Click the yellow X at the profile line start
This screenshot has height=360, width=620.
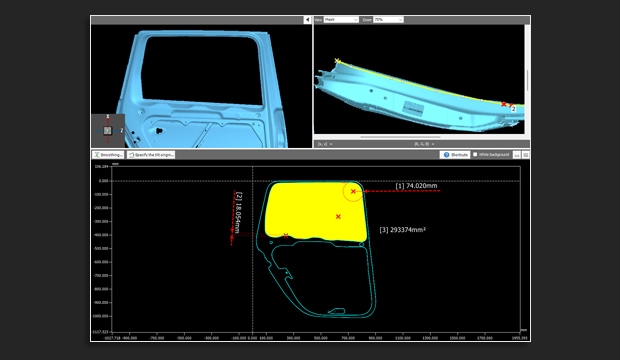click(337, 61)
